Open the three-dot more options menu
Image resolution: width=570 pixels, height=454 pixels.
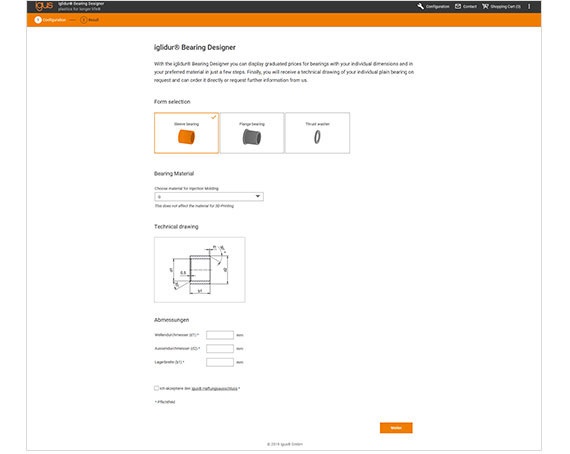pyautogui.click(x=529, y=6)
